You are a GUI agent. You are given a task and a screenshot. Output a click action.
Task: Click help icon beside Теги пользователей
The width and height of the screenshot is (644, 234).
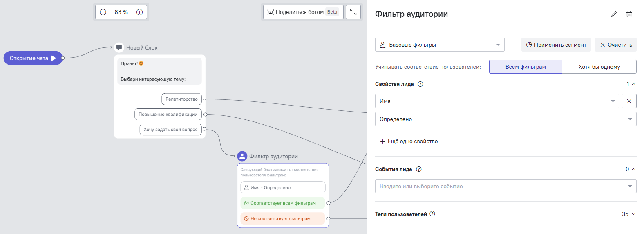pos(432,214)
